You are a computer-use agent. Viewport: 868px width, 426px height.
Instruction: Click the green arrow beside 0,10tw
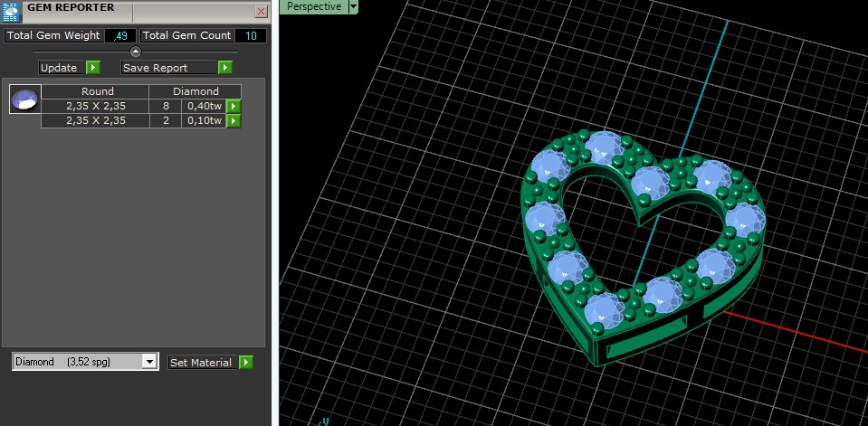[x=234, y=120]
